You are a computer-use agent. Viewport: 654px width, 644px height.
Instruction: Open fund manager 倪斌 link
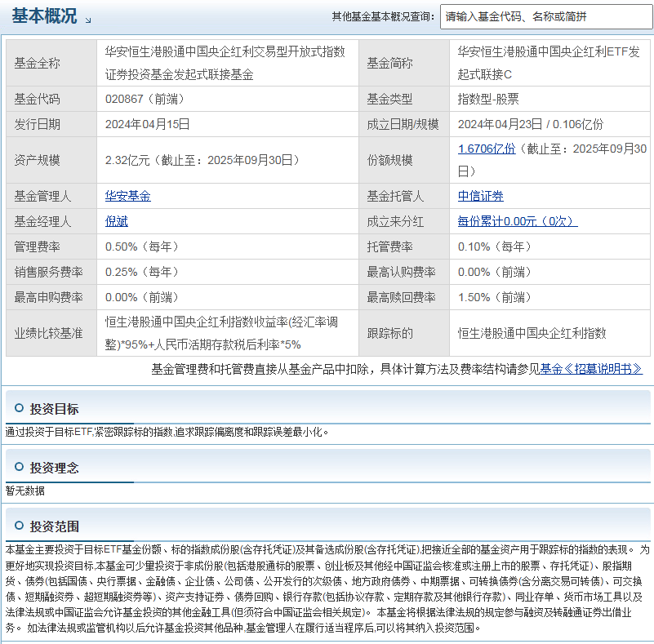(117, 221)
